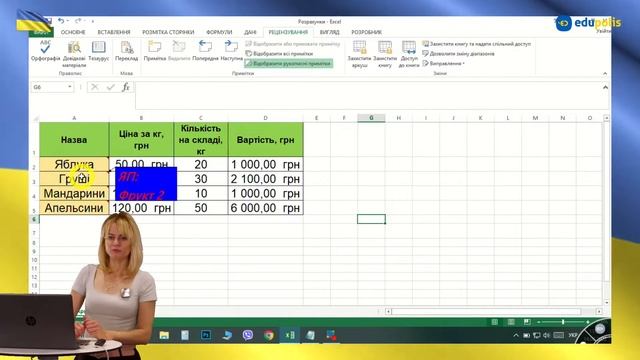Run the Орфографія spelling check
Image resolution: width=640 pixels, height=360 pixels.
[x=45, y=51]
